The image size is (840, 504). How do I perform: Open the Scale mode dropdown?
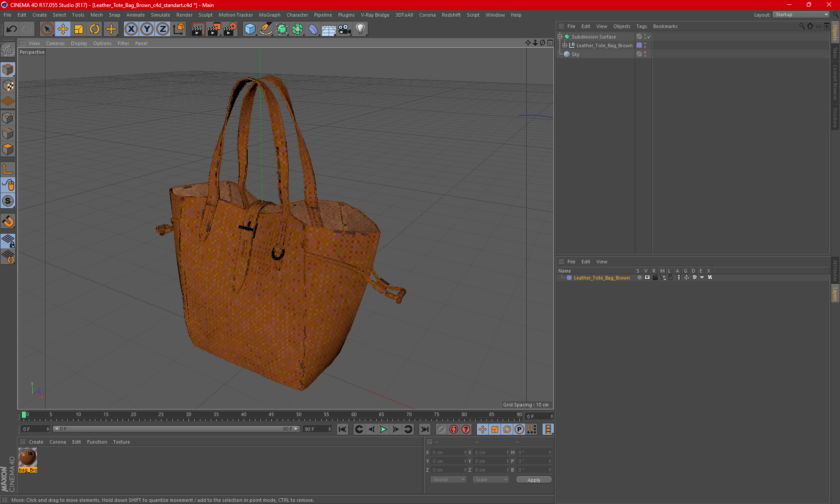[491, 479]
